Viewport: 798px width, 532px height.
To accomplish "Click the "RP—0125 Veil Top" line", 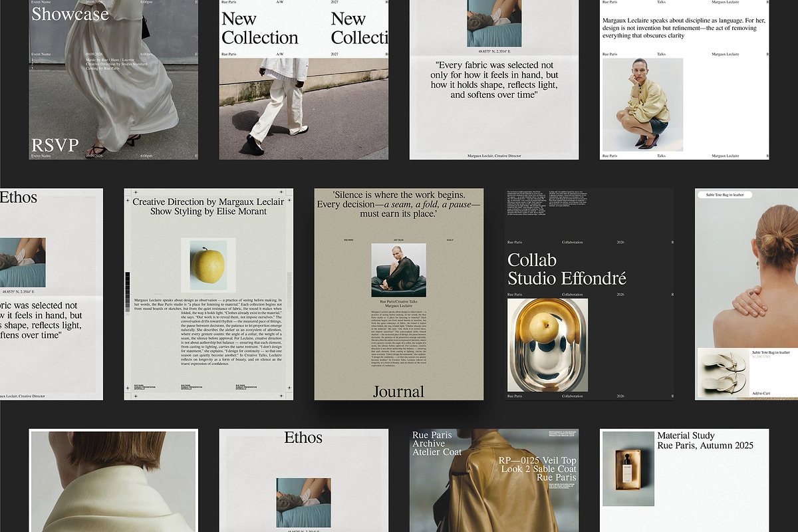I will click(538, 460).
